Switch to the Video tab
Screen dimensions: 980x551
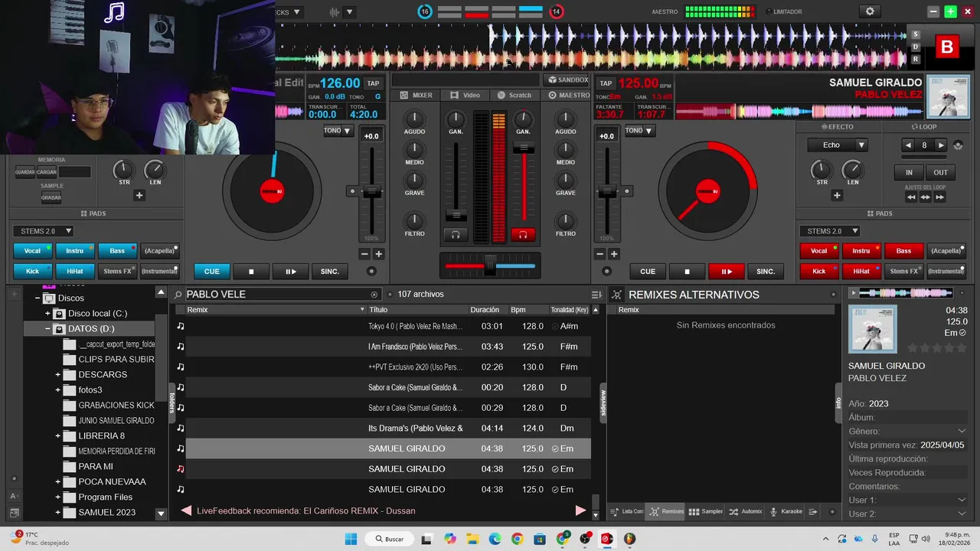click(465, 96)
